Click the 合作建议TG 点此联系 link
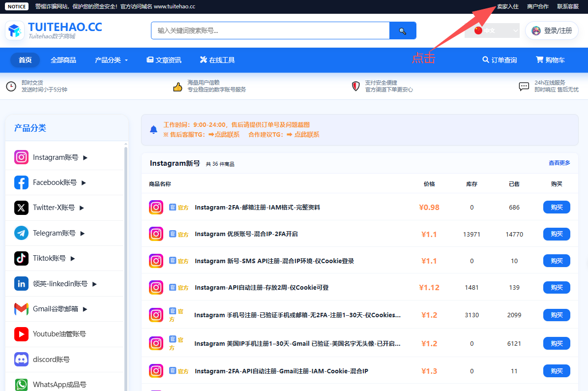Screen dimensions: 588x391 (x=306, y=135)
